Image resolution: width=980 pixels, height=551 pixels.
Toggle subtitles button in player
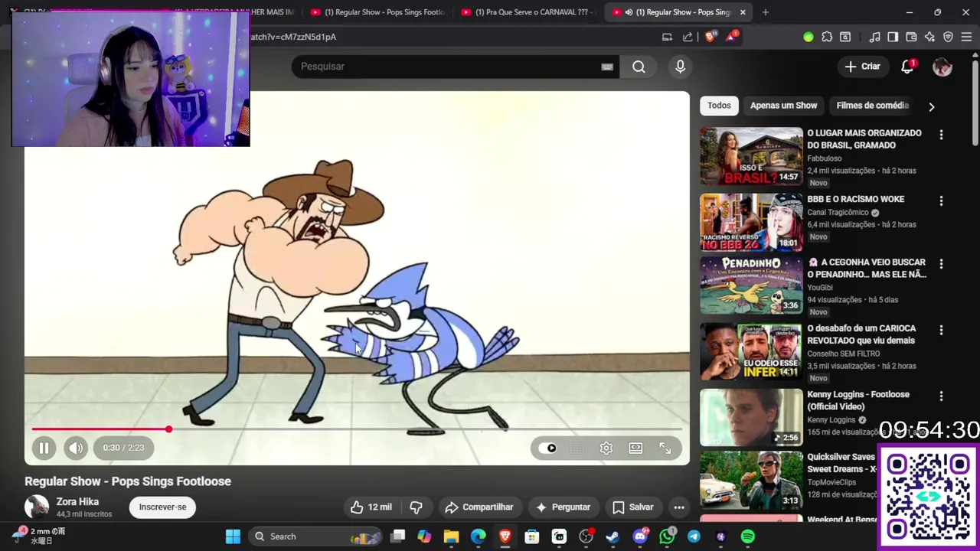click(x=577, y=448)
